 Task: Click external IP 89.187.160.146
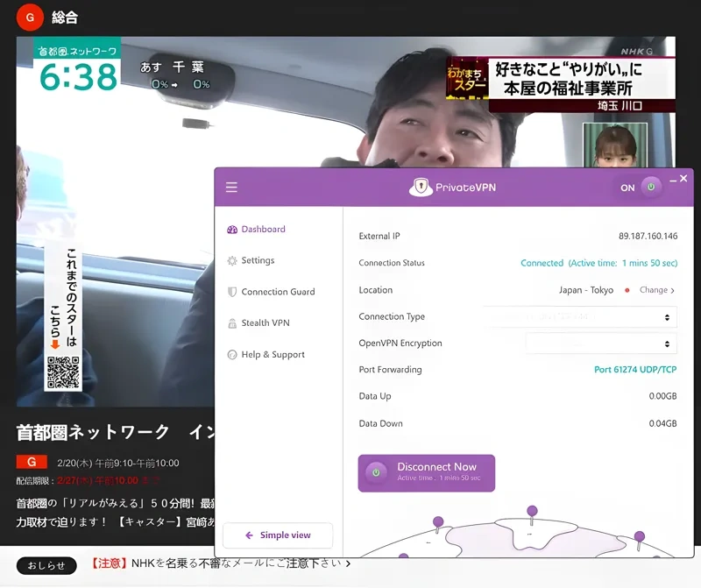pos(648,236)
